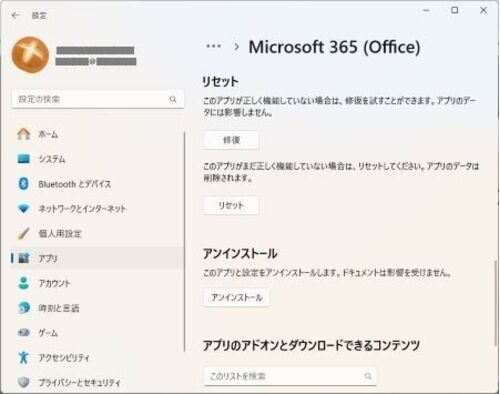500x394 pixels.
Task: Open Bluetooth とデバイス settings
Action: tap(98, 184)
